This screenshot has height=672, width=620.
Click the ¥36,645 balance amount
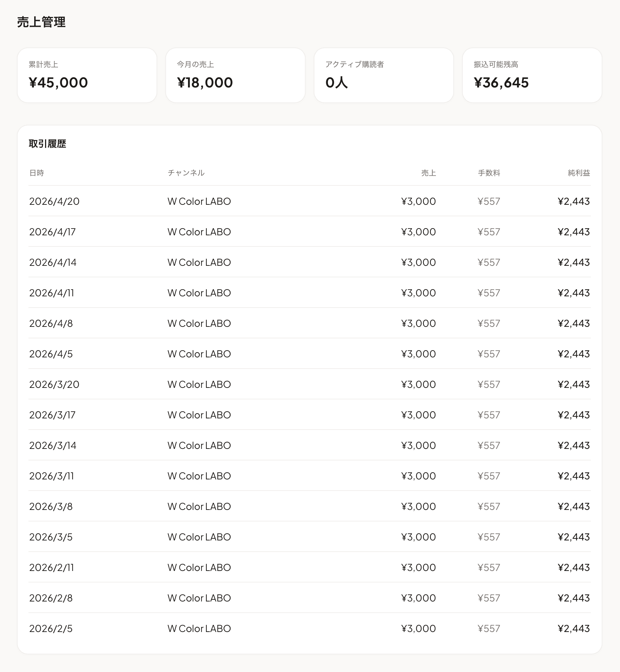click(x=501, y=82)
